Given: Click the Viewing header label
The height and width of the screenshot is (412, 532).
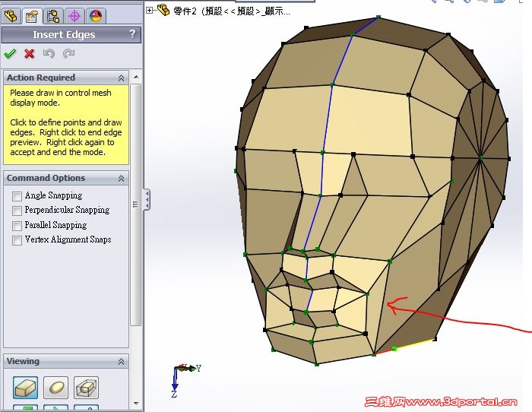Looking at the screenshot, I should point(23,361).
